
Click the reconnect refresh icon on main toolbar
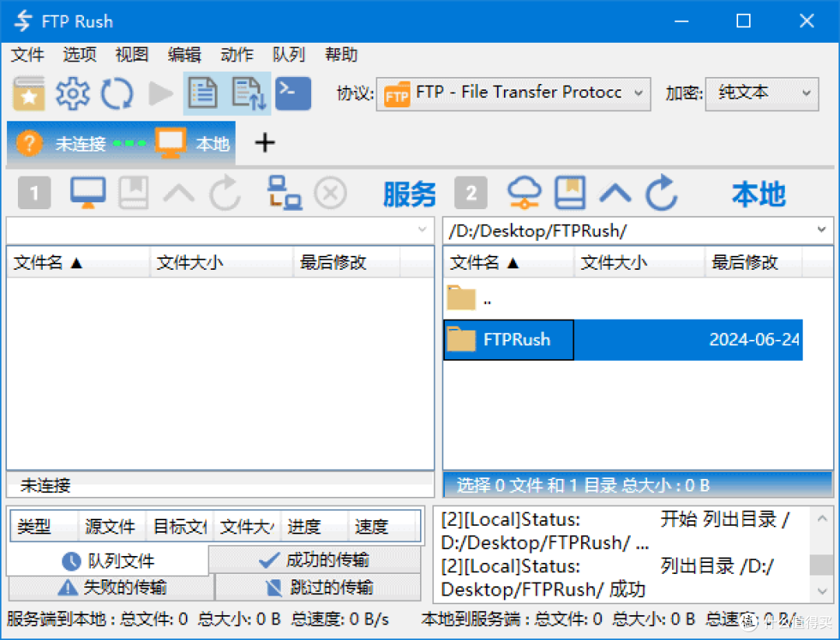(x=117, y=93)
